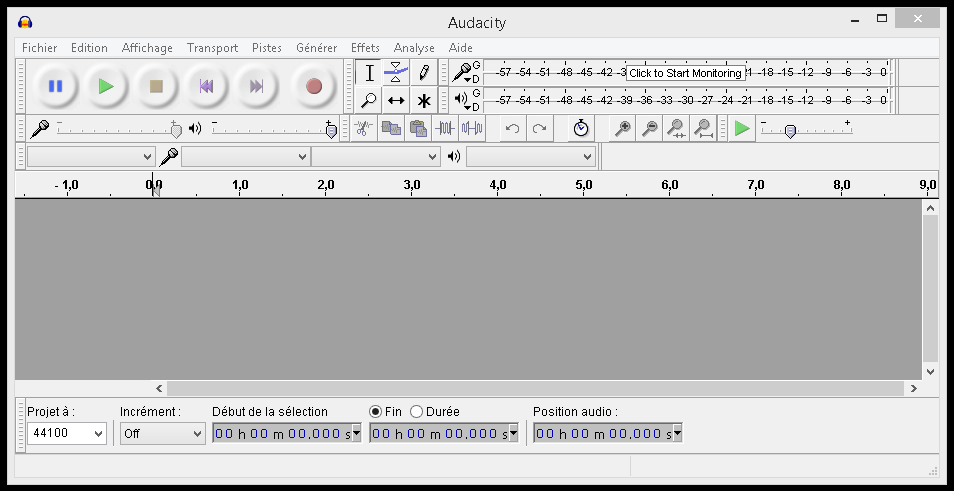Open the Aide menu
This screenshot has width=954, height=491.
(x=461, y=47)
